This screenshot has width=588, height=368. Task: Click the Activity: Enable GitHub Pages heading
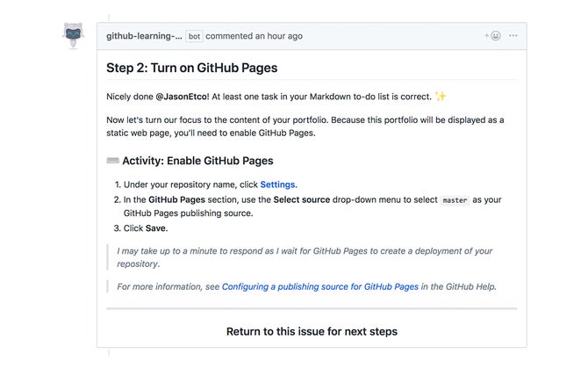(x=197, y=161)
